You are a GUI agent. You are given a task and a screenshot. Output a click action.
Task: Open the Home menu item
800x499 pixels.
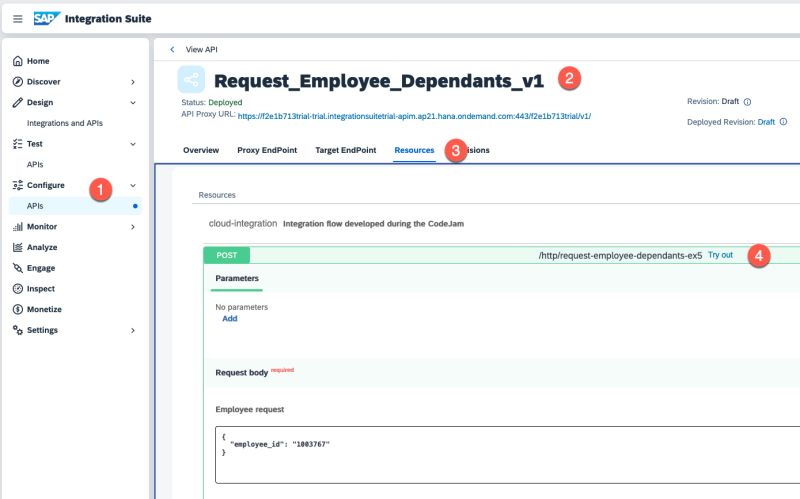[38, 61]
